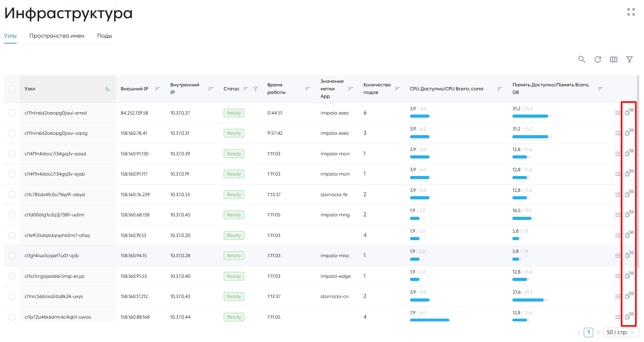This screenshot has height=342, width=644.
Task: Open node cl1c785sb4fc0o7fep9i-obyd
Action: tap(55, 195)
